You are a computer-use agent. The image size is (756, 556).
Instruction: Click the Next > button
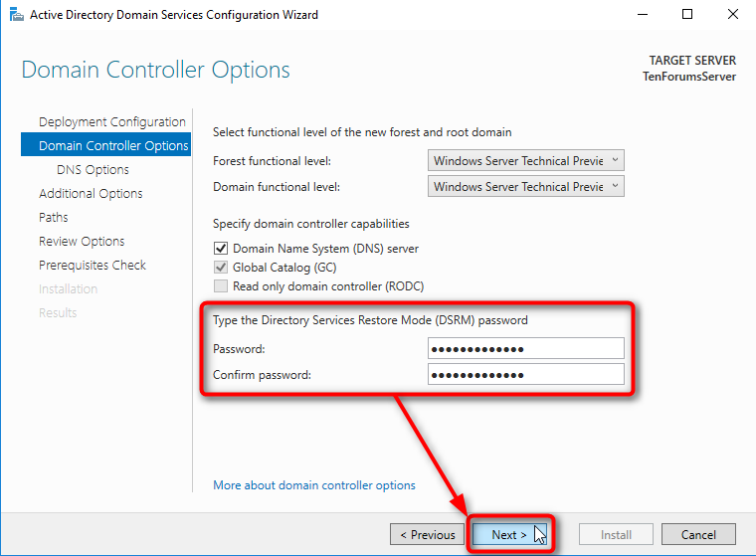(x=509, y=534)
